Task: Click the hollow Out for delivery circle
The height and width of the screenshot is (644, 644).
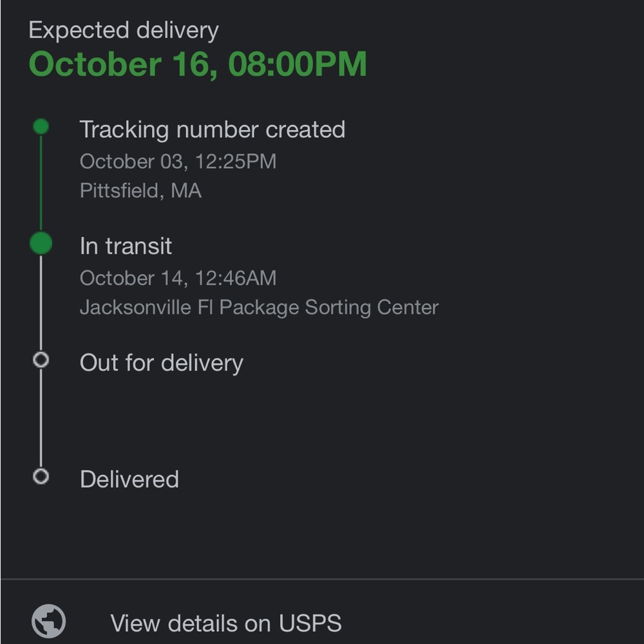Action: [x=41, y=360]
